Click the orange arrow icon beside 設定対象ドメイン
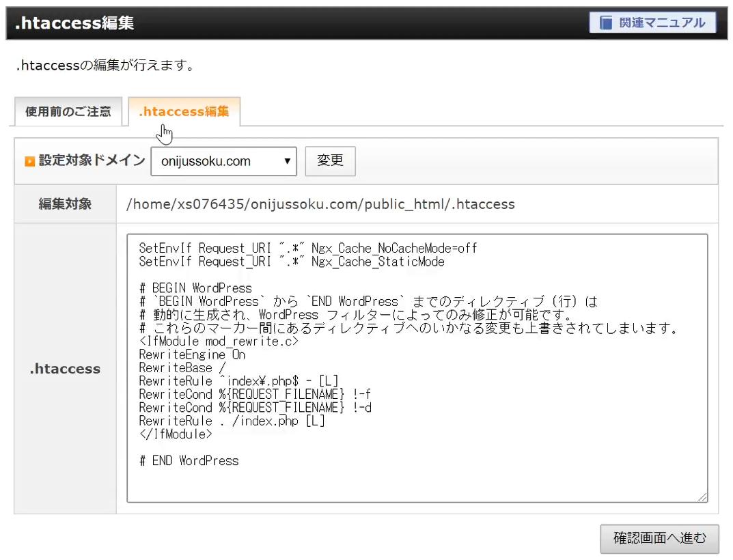733x560 pixels. 30,161
